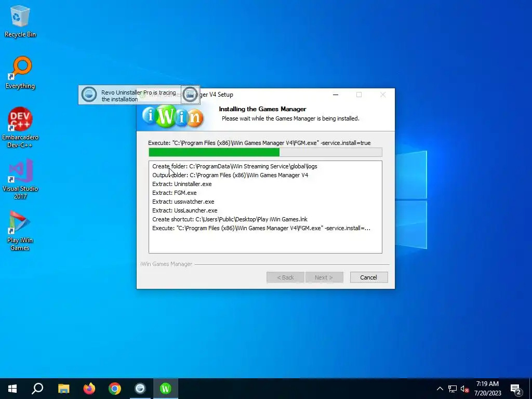532x399 pixels.
Task: Select the last 'Execute' line in the log list
Action: point(261,228)
